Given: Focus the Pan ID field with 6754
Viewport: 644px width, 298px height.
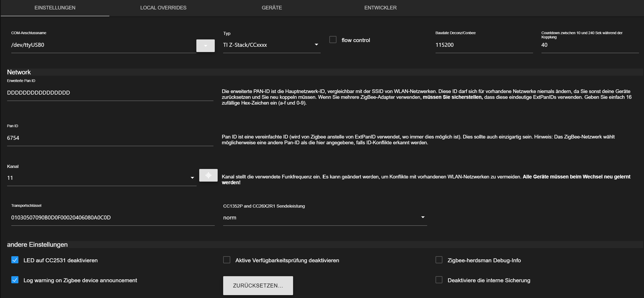Looking at the screenshot, I should (110, 138).
